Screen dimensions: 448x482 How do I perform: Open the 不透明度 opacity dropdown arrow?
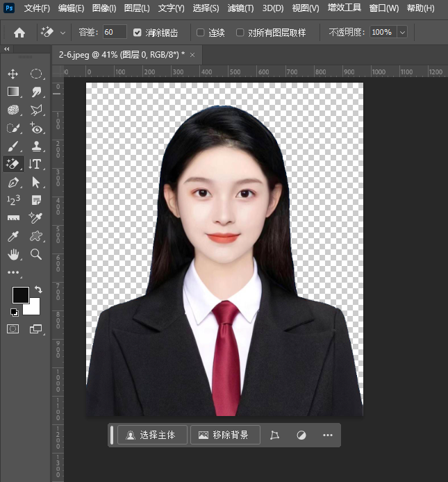(x=402, y=32)
